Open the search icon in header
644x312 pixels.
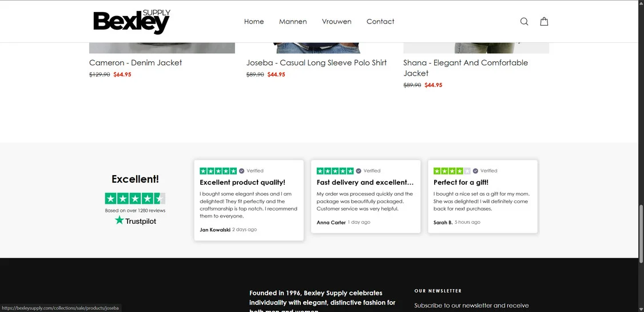[x=524, y=21]
